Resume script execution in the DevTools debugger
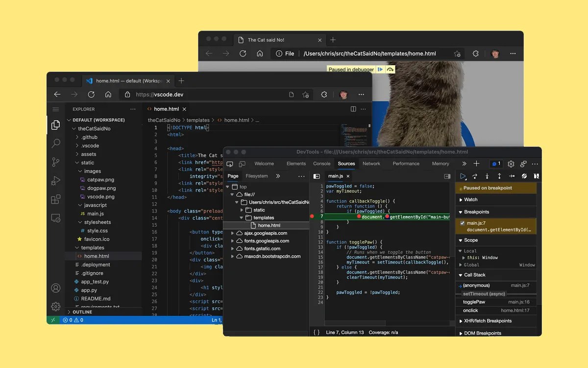588x368 pixels. [463, 176]
